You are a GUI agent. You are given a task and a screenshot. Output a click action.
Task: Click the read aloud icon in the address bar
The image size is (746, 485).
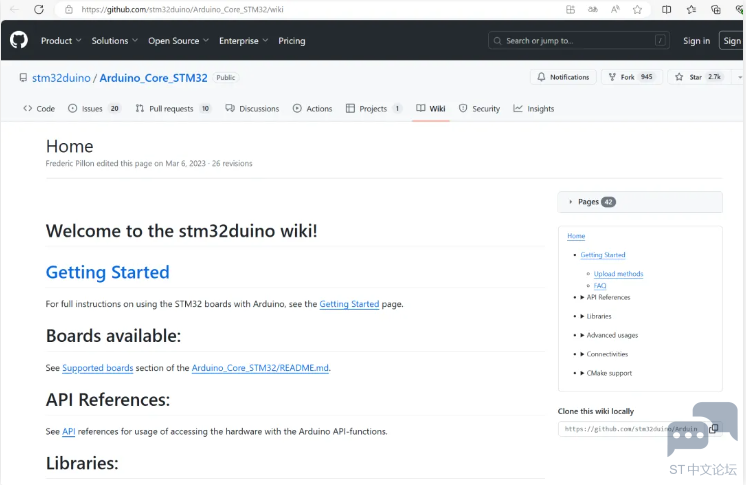coord(615,9)
